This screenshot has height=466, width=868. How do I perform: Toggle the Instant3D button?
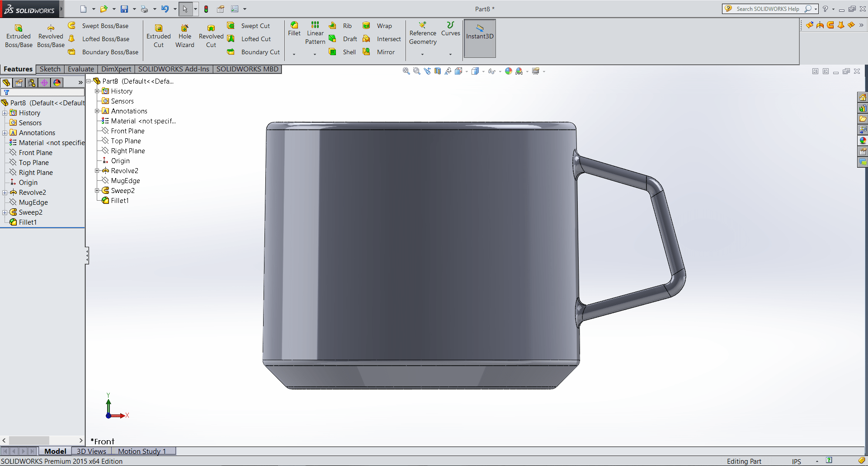point(480,38)
